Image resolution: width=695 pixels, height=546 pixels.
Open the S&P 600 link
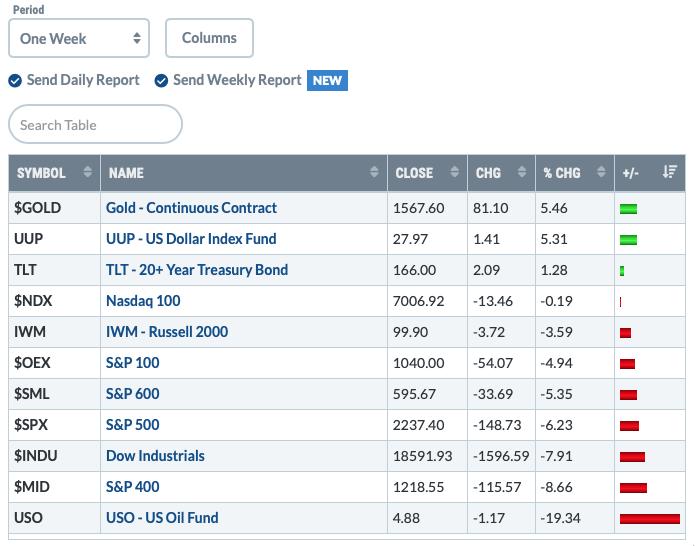[133, 394]
